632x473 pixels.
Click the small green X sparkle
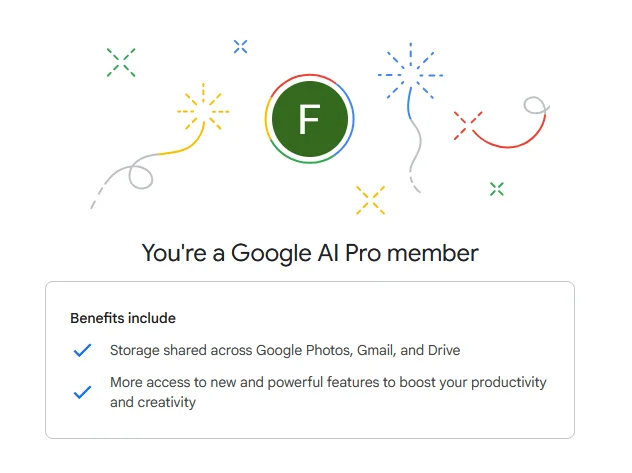coord(497,189)
